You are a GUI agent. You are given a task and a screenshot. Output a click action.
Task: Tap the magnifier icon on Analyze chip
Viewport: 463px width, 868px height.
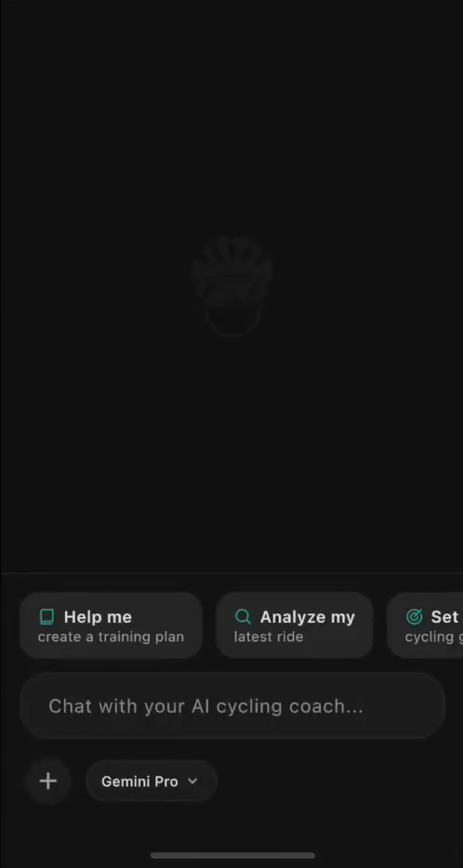pyautogui.click(x=244, y=617)
